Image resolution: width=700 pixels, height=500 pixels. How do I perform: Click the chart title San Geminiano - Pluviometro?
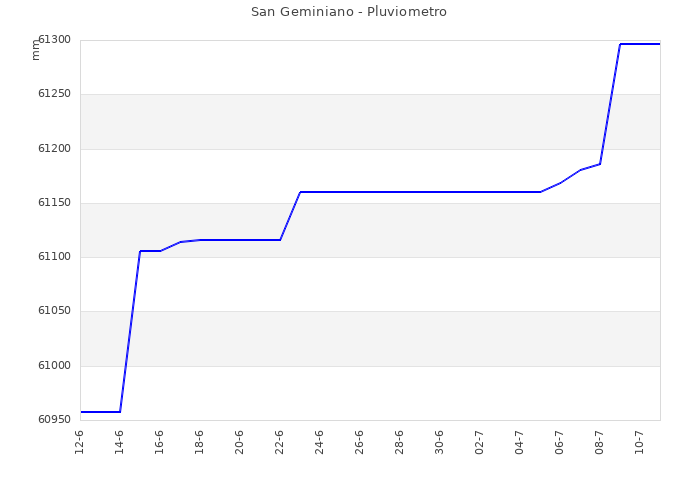[x=349, y=12]
